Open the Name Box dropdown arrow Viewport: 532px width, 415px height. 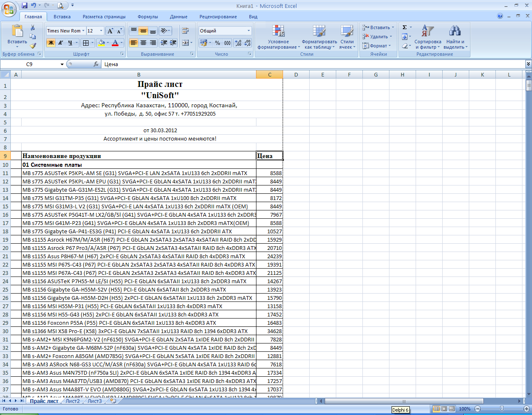click(62, 64)
